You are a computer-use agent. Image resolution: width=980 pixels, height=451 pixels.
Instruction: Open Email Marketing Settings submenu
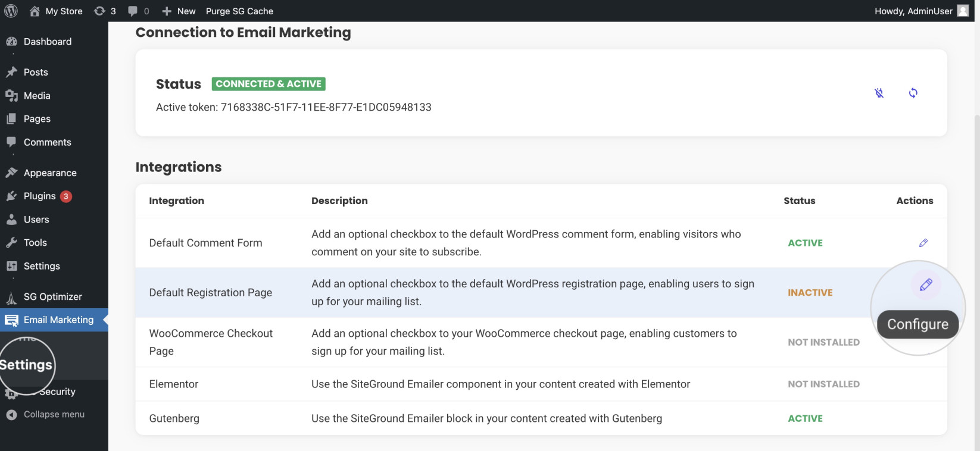pos(26,365)
